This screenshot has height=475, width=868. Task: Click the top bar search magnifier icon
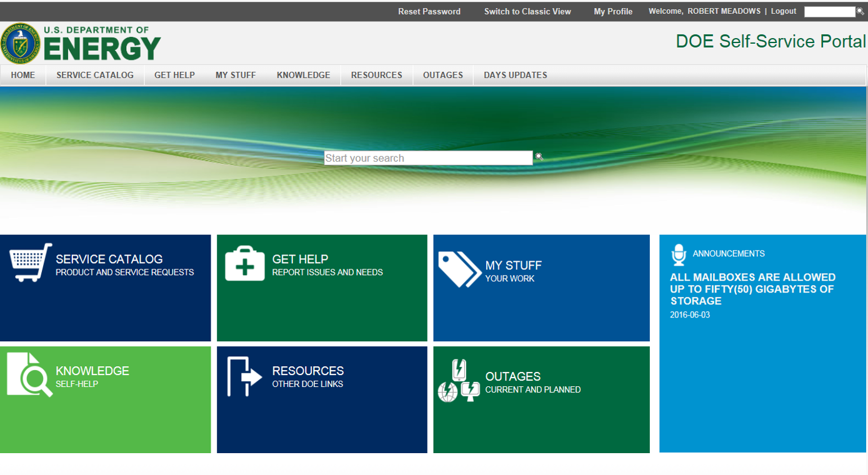pos(861,11)
